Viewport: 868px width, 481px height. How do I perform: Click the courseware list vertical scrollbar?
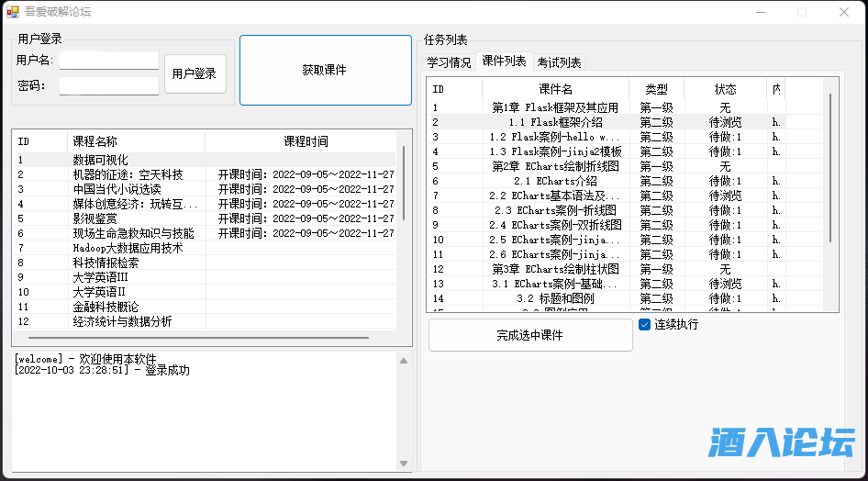(x=830, y=165)
